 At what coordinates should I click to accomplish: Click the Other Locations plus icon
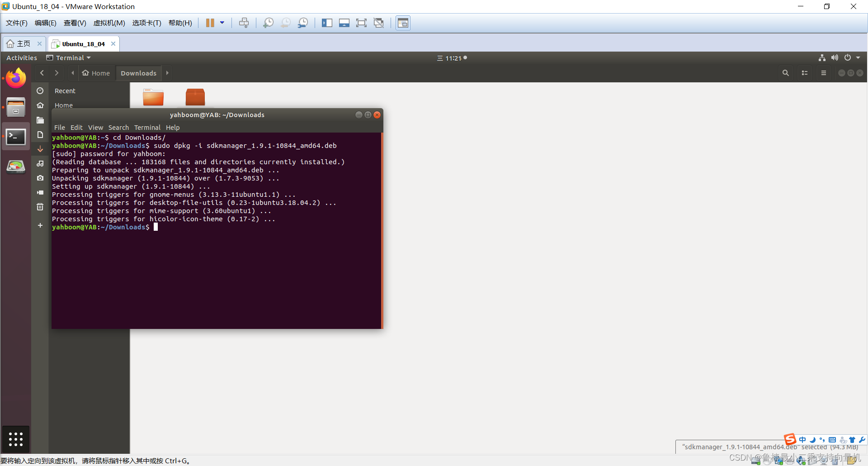tap(40, 225)
